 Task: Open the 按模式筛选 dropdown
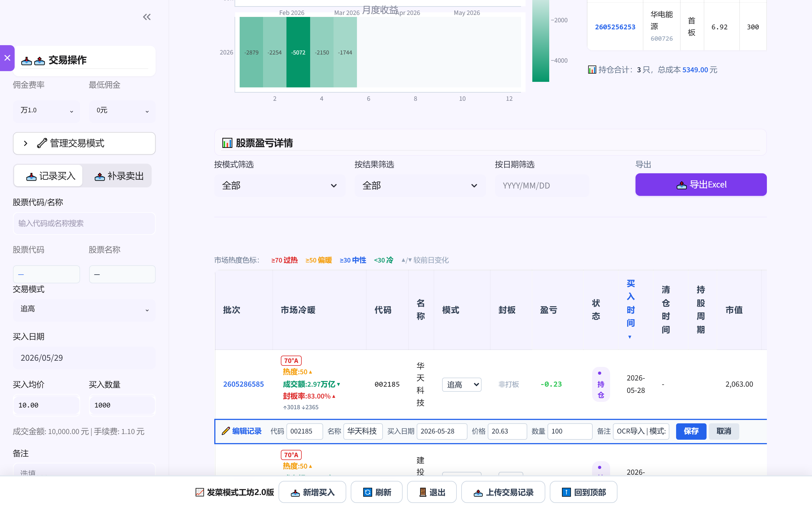[x=279, y=185]
